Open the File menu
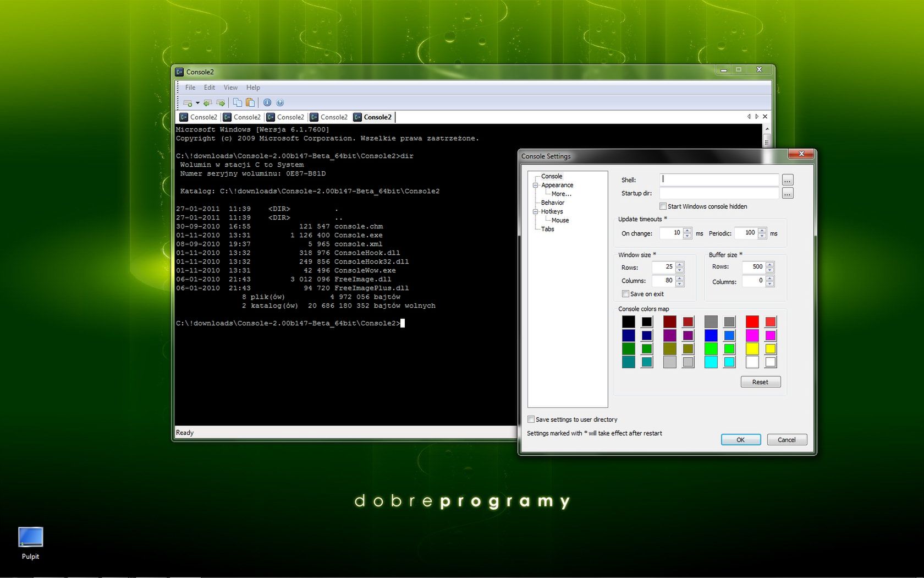Viewport: 924px width, 578px height. (190, 88)
